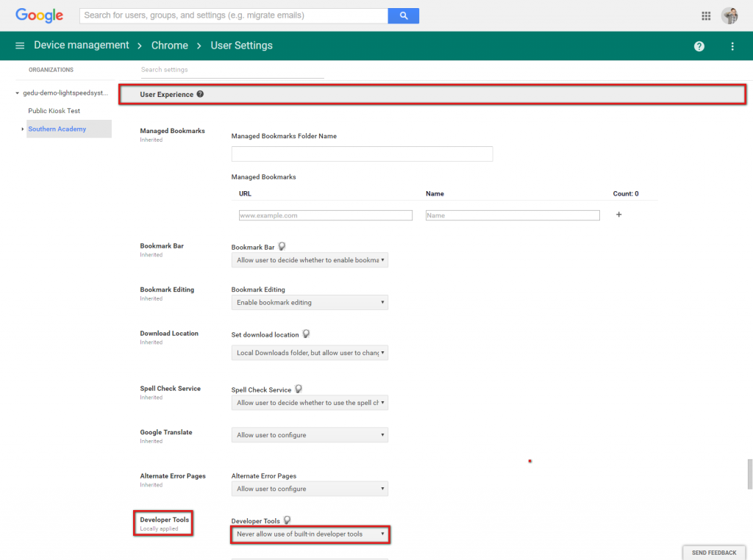
Task: Focus the Search settings field
Action: click(232, 70)
